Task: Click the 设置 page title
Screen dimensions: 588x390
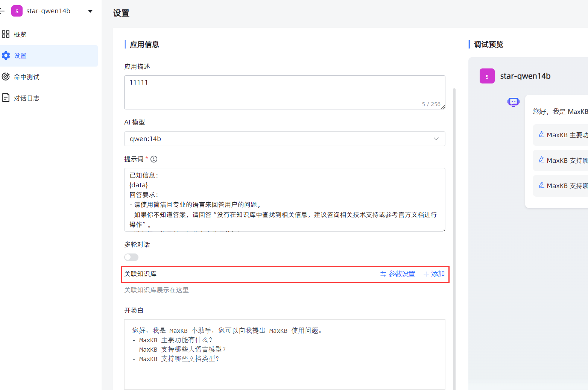Action: 121,13
